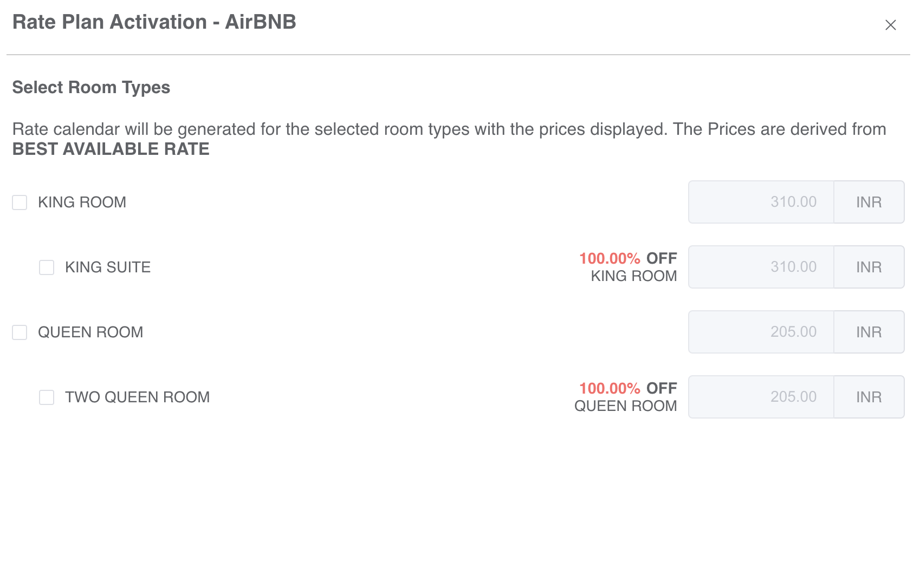Open the INR currency selector for KING ROOM

pos(869,202)
